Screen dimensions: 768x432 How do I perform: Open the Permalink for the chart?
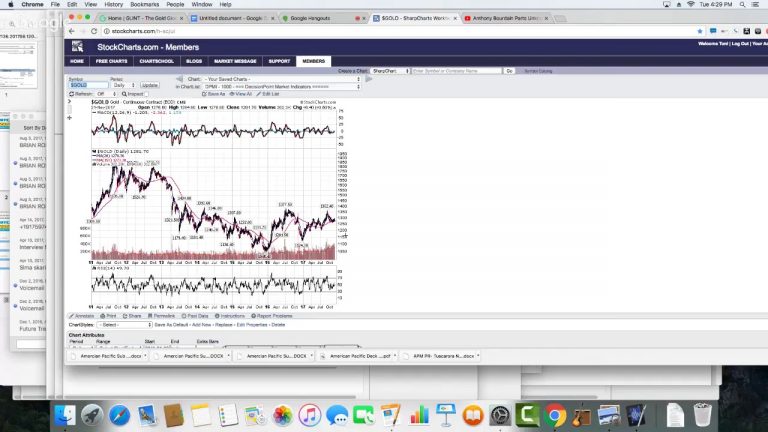pos(161,316)
